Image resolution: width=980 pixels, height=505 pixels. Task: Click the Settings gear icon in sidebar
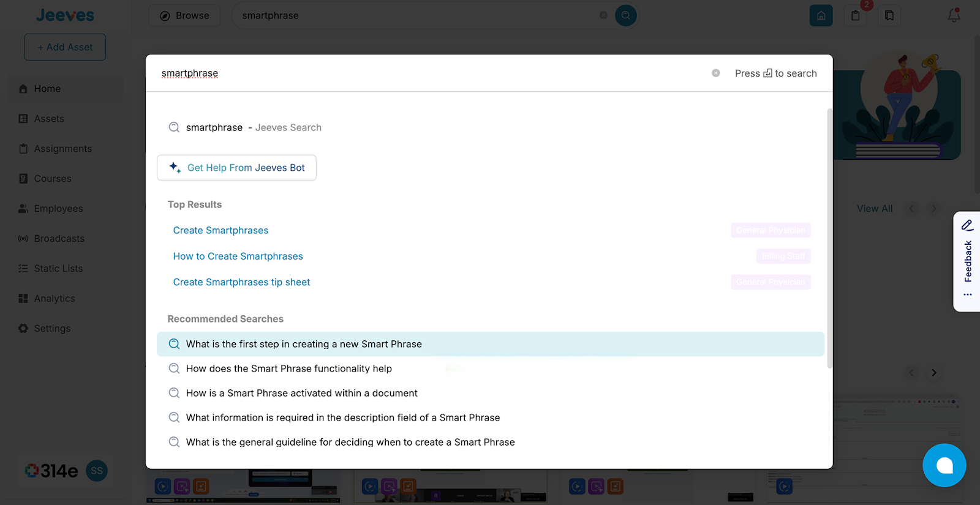click(23, 329)
